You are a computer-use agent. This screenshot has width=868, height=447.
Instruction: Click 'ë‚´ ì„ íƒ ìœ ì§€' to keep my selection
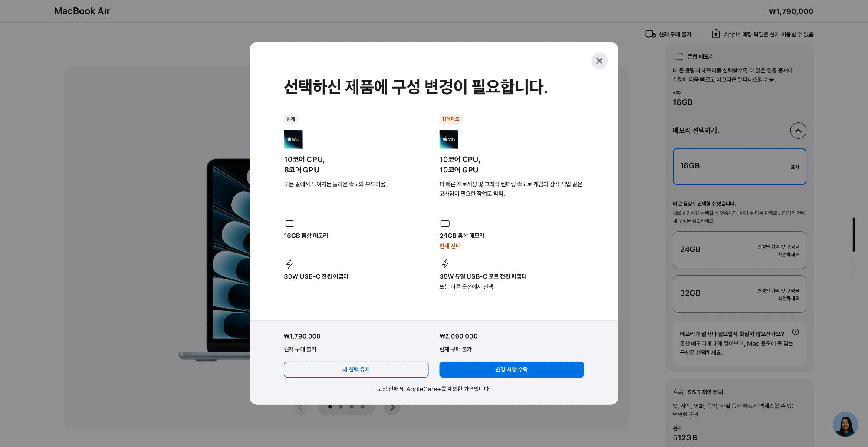(x=356, y=369)
